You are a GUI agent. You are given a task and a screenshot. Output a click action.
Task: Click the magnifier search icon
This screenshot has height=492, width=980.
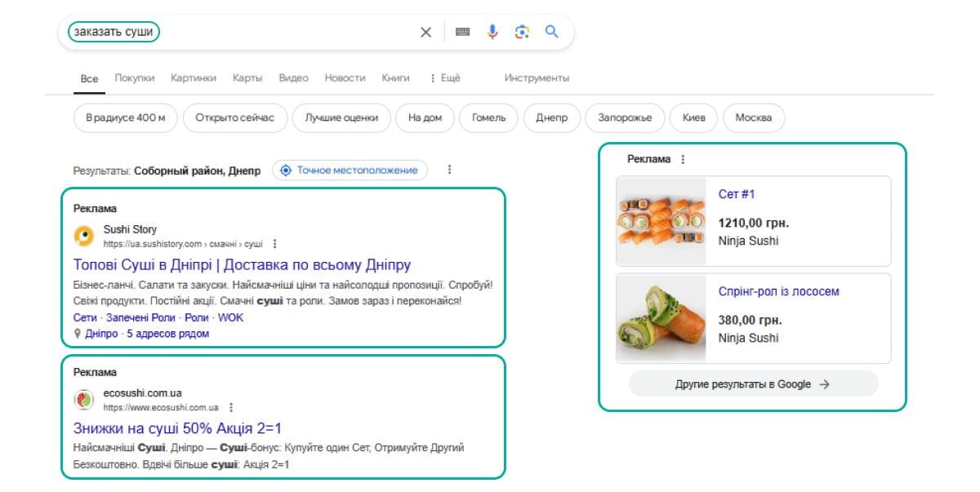[x=551, y=32]
